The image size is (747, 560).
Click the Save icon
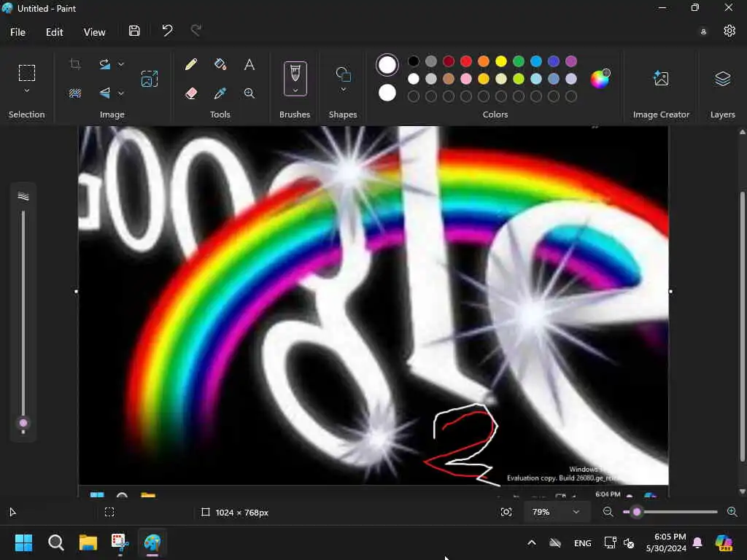pos(134,31)
